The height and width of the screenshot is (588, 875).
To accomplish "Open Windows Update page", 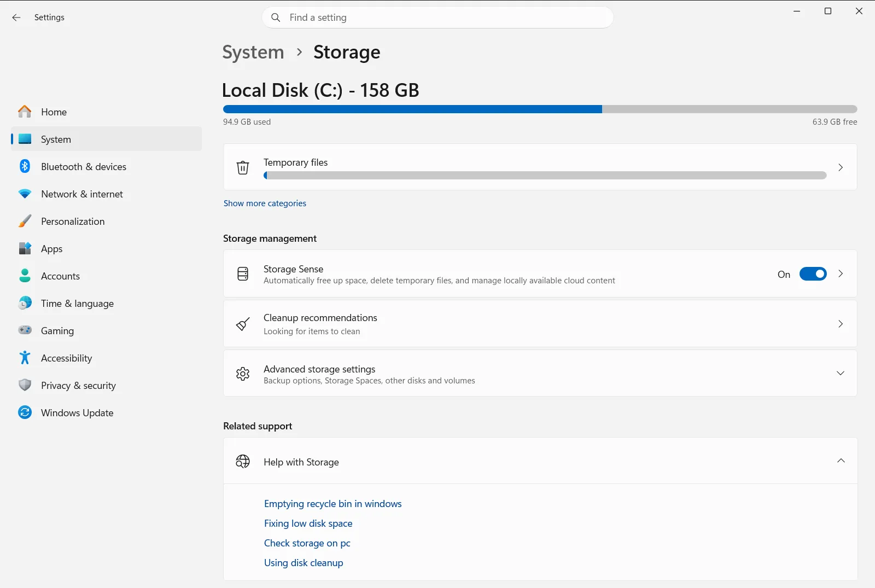I will (107, 412).
